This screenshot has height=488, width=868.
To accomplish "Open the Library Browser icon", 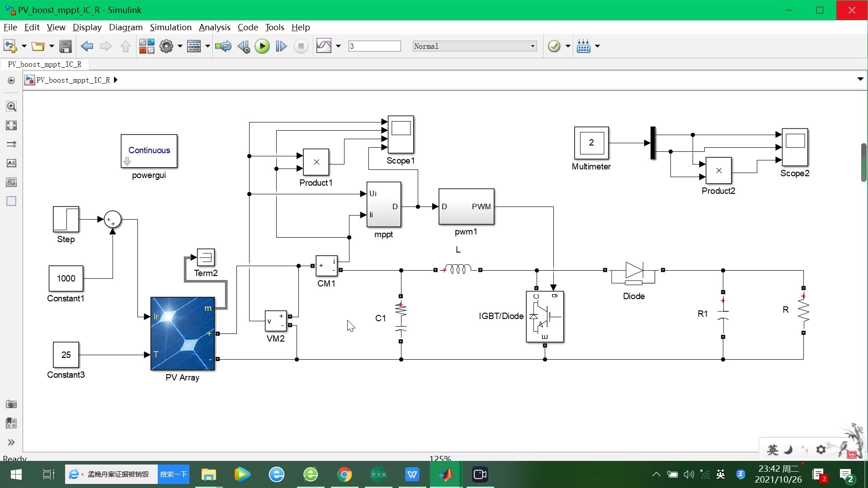I will pos(146,46).
